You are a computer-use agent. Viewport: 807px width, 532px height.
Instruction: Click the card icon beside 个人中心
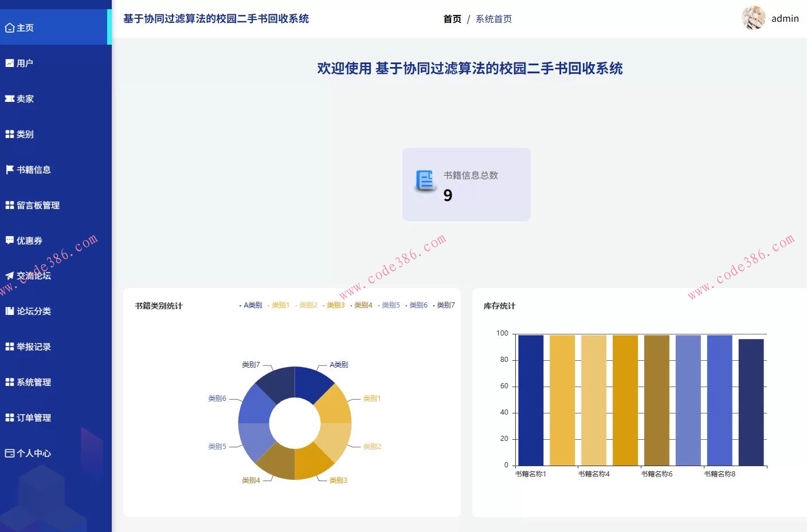tap(10, 453)
